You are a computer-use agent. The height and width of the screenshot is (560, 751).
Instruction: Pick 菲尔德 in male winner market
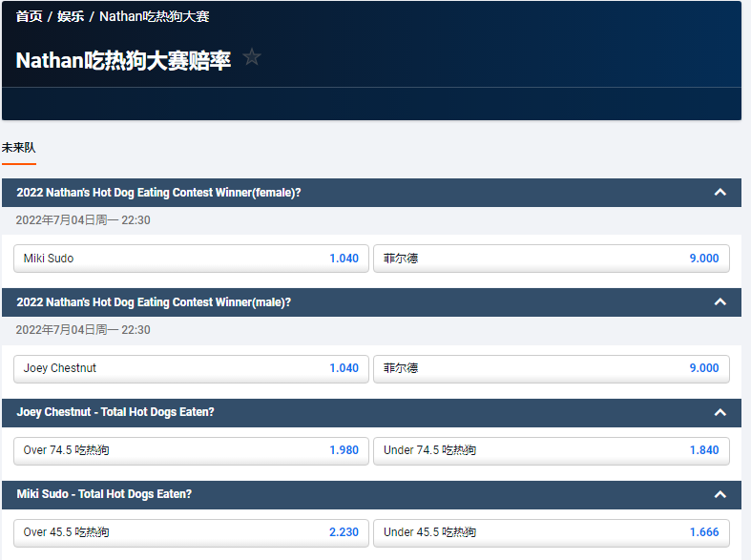tap(551, 368)
